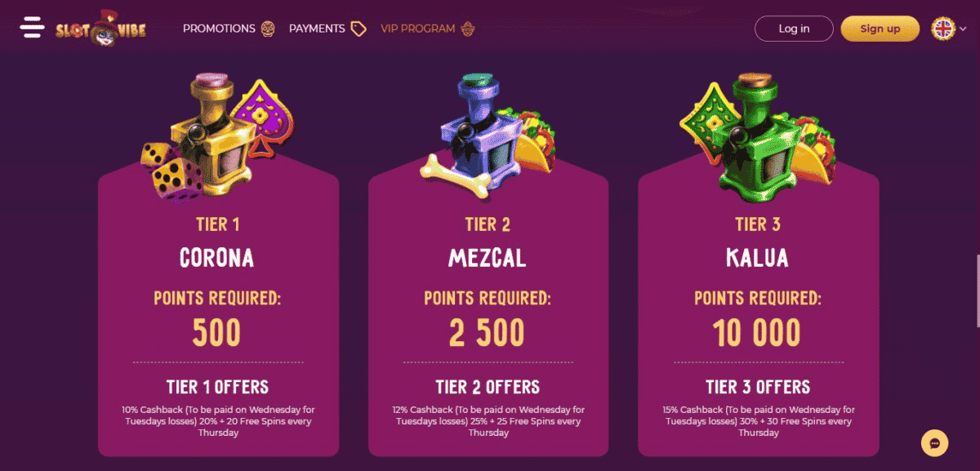Click the tag icon beside Payments
The height and width of the screenshot is (471, 980).
point(359,29)
